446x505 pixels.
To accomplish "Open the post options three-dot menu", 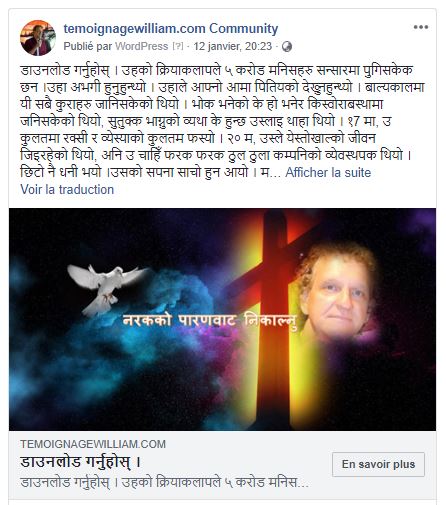I will click(x=421, y=27).
